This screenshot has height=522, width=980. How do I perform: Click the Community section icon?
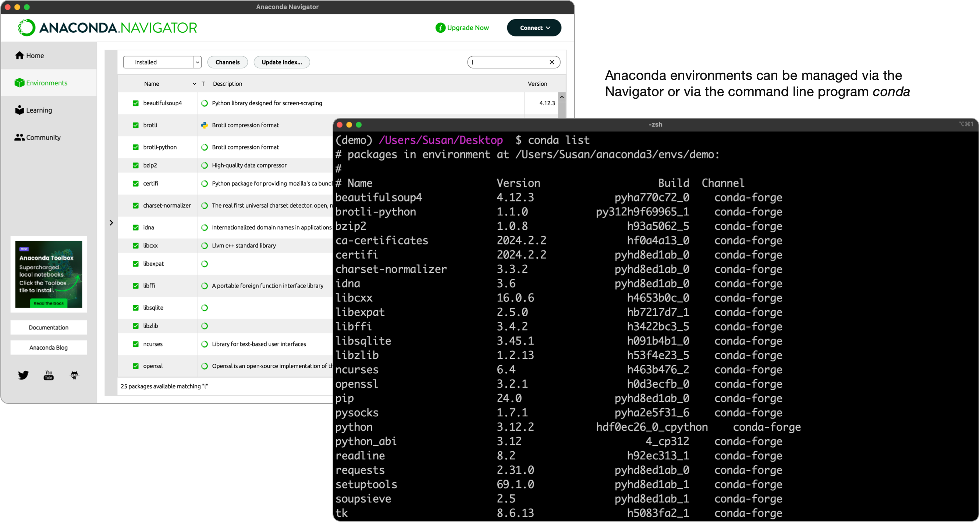(18, 137)
